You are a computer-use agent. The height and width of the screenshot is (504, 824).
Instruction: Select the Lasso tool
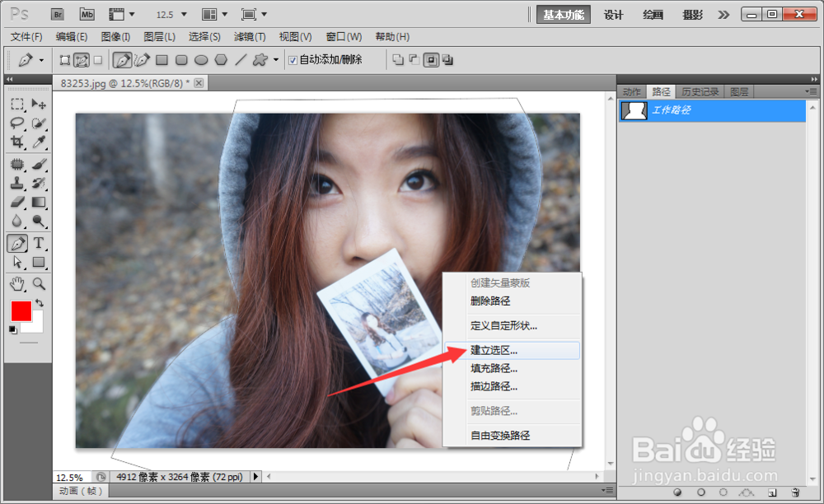click(17, 124)
